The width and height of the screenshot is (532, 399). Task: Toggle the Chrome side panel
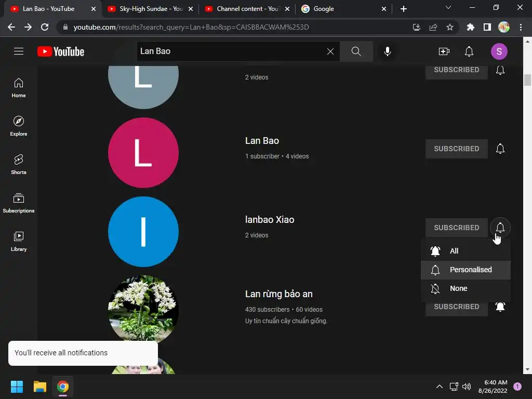pos(487,27)
